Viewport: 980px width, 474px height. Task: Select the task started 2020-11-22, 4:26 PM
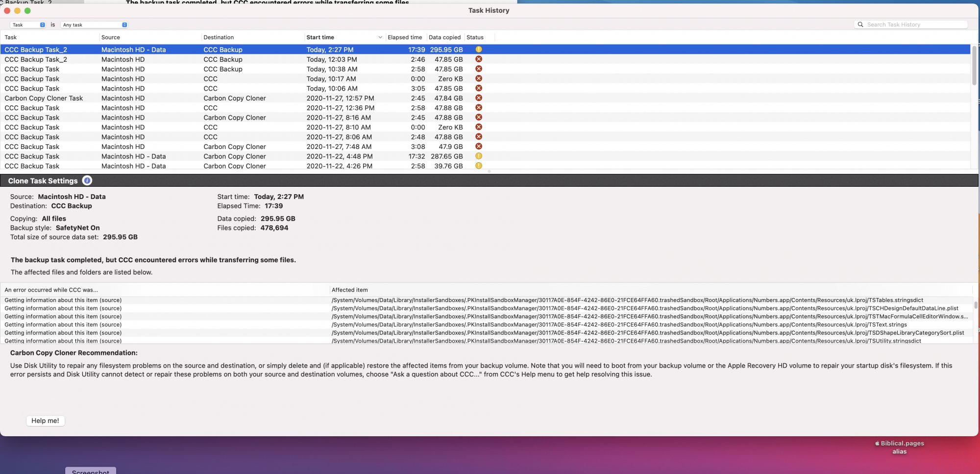[485, 166]
